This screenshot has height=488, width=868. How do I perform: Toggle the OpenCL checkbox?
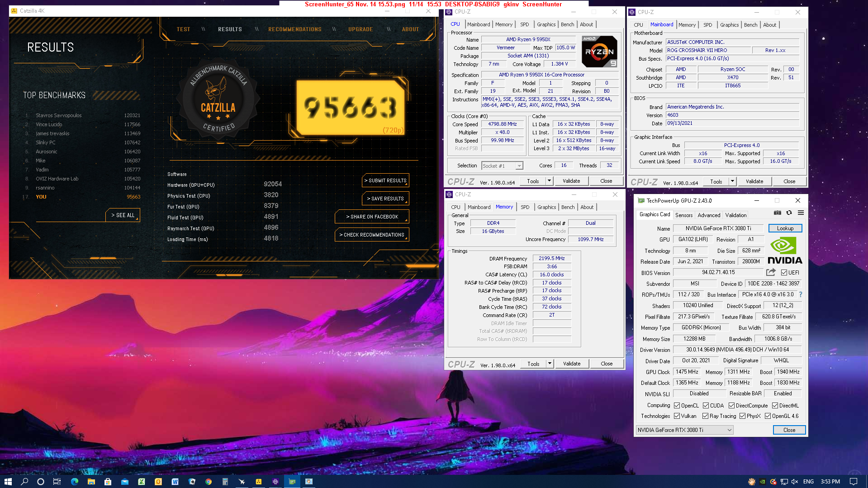[x=677, y=406]
